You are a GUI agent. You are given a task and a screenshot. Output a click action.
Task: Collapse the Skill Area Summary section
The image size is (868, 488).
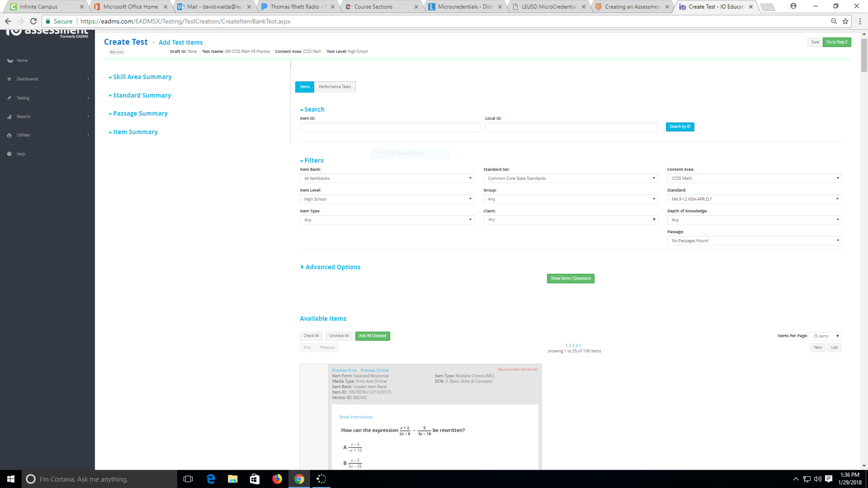pos(140,77)
